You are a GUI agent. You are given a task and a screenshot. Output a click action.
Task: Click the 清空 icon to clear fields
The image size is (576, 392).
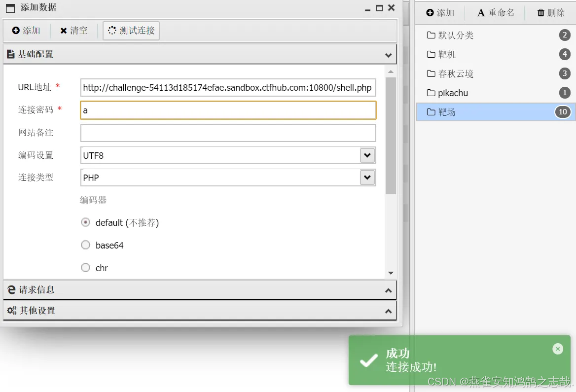click(62, 31)
